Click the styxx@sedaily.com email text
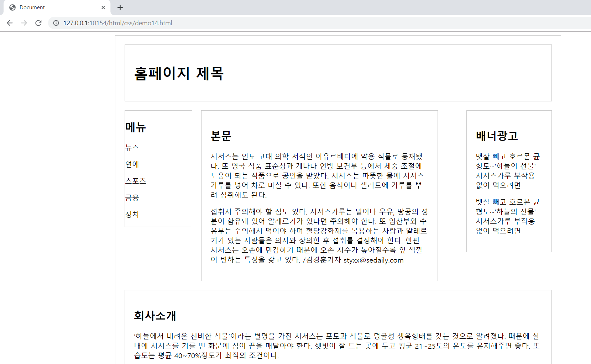Viewport: 591px width, 364px height. pos(373,260)
